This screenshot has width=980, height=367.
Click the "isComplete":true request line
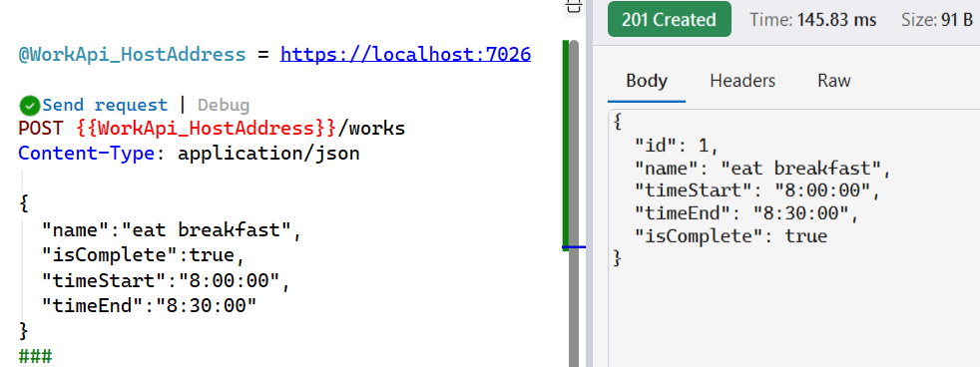pos(143,255)
